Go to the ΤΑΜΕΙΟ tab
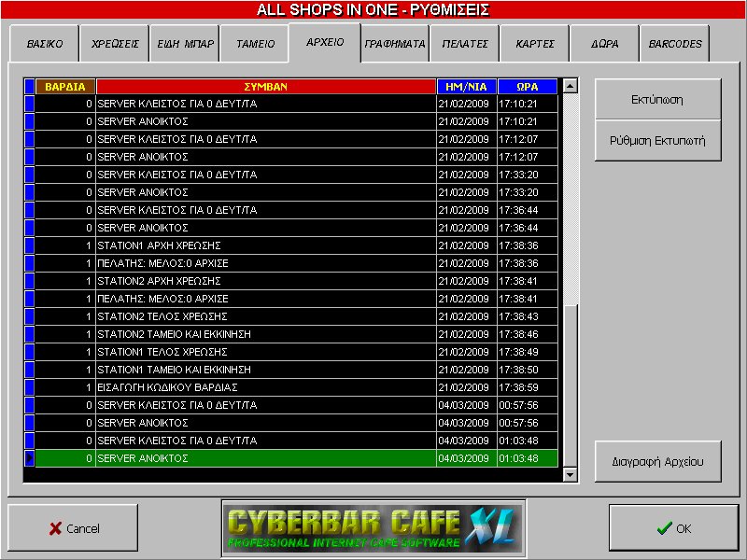The width and height of the screenshot is (747, 560). click(x=254, y=44)
